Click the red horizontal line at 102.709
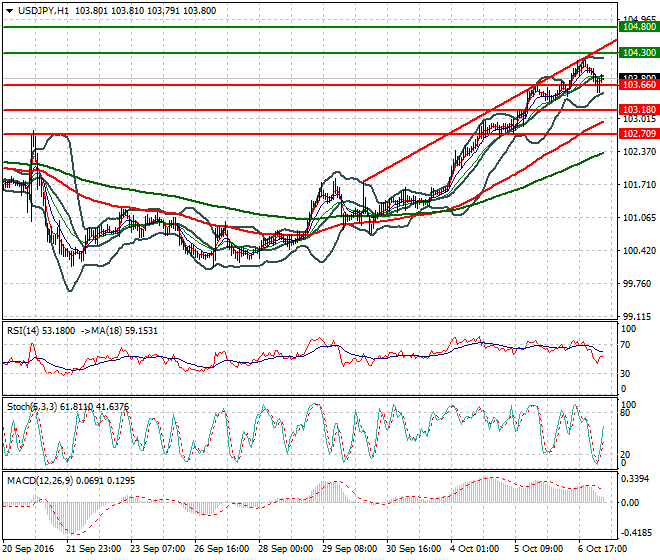Viewport: 660px width, 560px height. pos(311,134)
